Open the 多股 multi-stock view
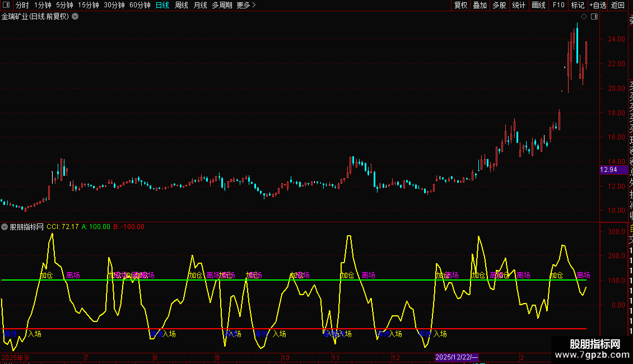The height and width of the screenshot is (364, 633). click(x=499, y=5)
